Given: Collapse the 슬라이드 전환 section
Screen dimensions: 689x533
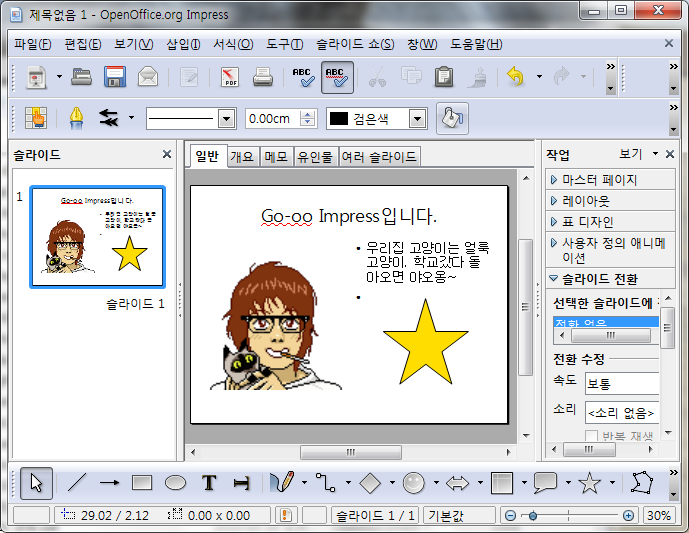Looking at the screenshot, I should [610, 279].
